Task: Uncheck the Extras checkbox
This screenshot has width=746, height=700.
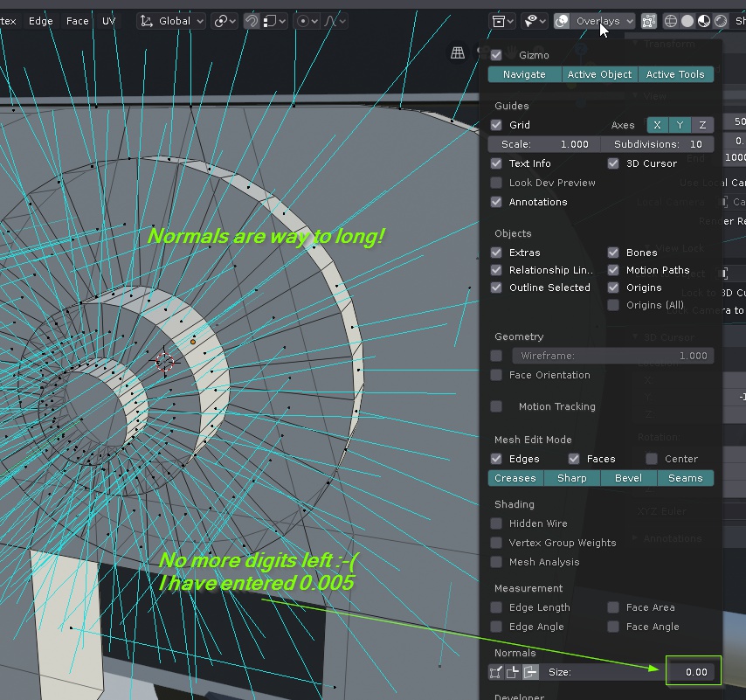Action: coord(496,253)
